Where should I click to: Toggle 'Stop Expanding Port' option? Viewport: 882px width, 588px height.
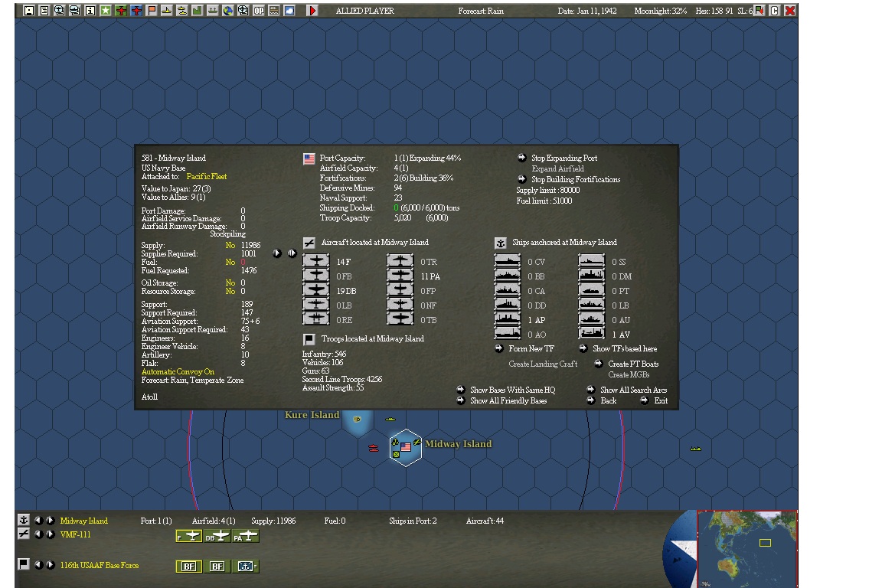click(x=564, y=158)
